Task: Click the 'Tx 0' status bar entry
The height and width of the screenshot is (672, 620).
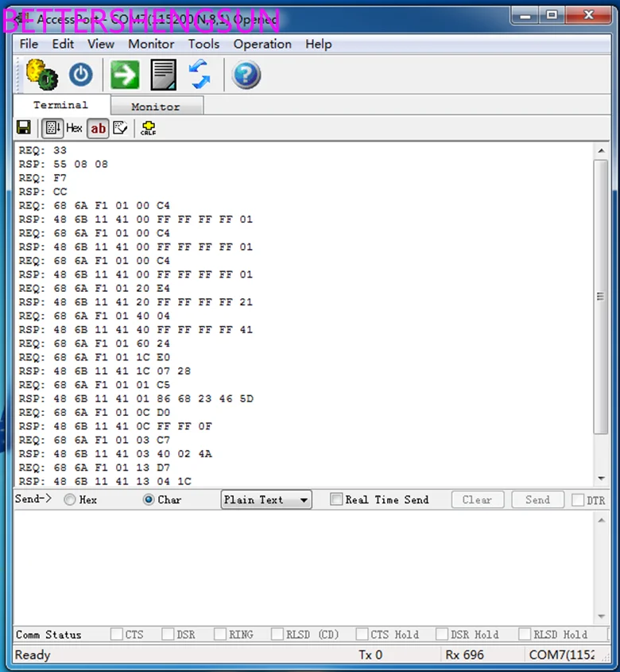Action: coord(370,655)
